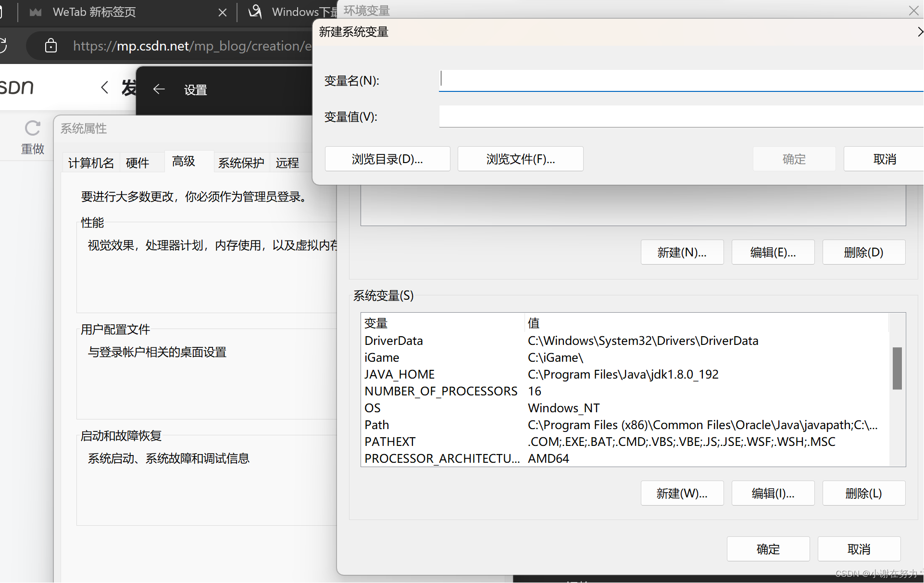The width and height of the screenshot is (924, 583).
Task: Select the Path variable row
Action: coord(625,425)
